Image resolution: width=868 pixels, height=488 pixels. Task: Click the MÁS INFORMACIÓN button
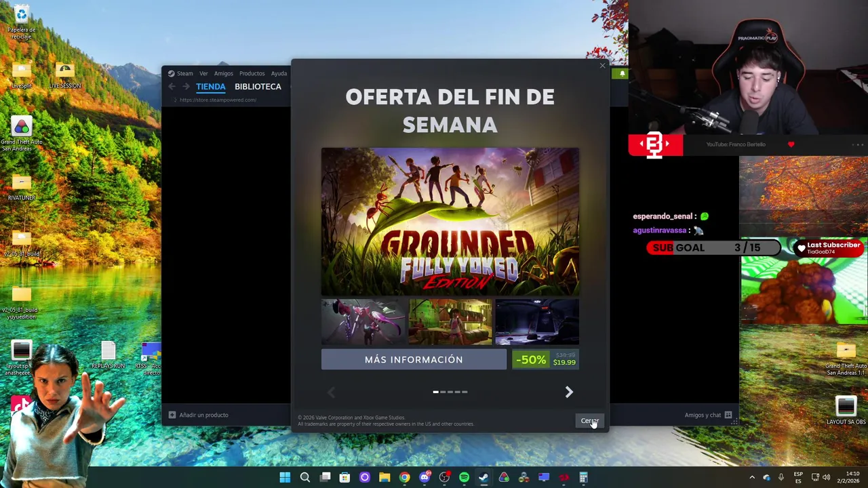click(x=414, y=359)
